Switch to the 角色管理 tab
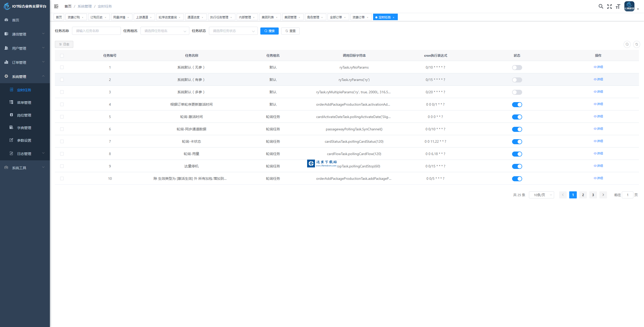 tap(313, 17)
